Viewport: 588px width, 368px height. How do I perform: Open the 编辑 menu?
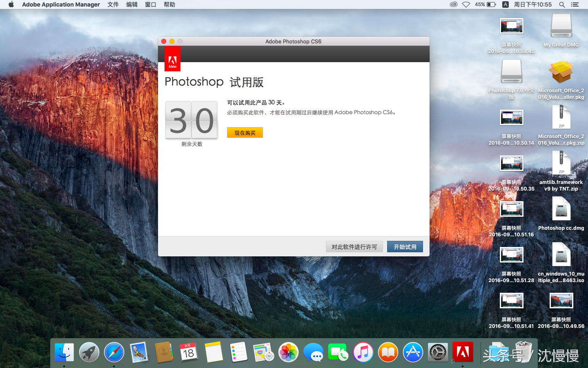point(132,4)
